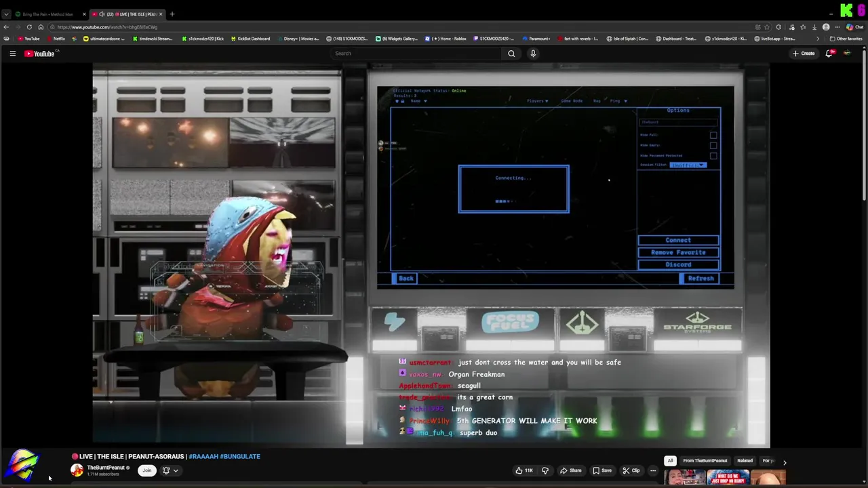Click the Remove Favorite button

coord(678,252)
